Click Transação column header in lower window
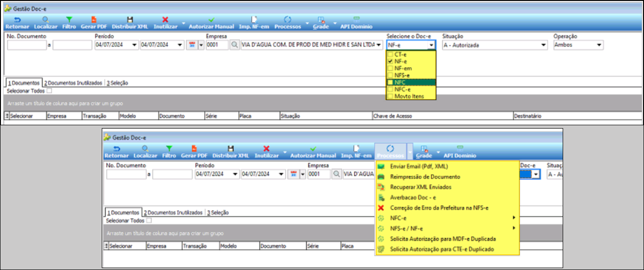This screenshot has width=644, height=270. click(200, 246)
